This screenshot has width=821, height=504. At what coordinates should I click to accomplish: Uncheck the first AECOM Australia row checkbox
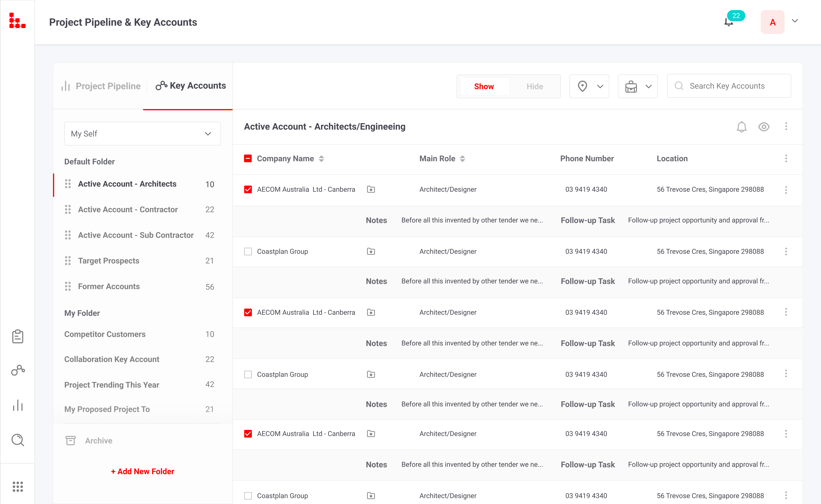(x=248, y=189)
